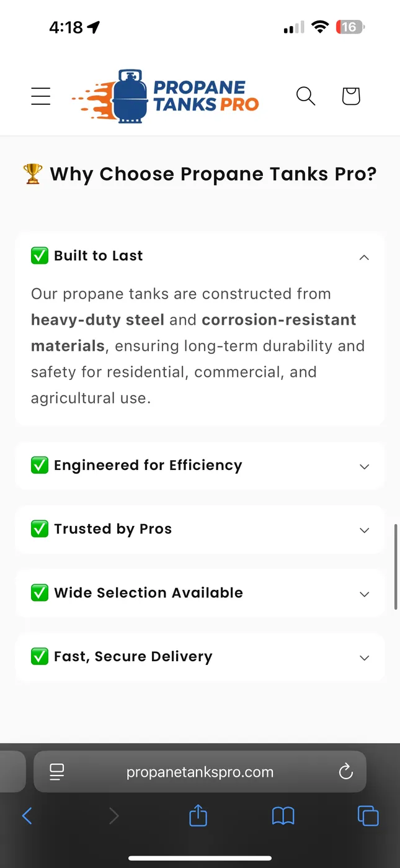The width and height of the screenshot is (400, 868).
Task: Open Safari bookmarks book icon
Action: 283,816
